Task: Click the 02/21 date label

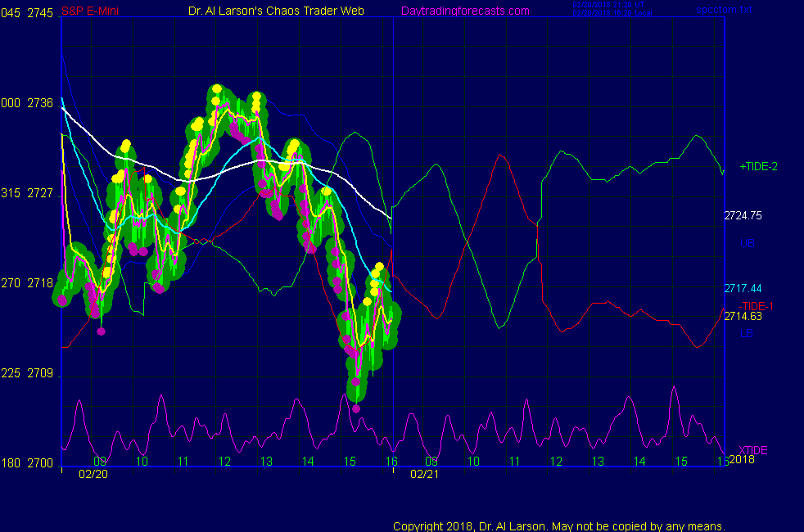Action: click(425, 474)
